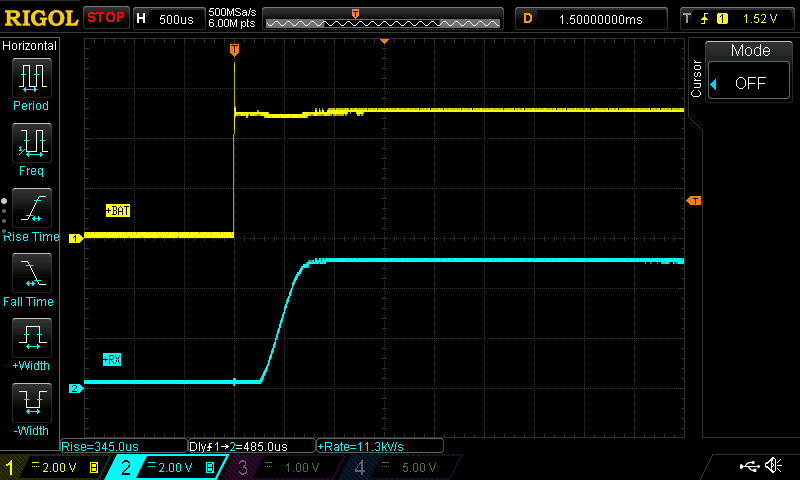Screen dimensions: 800x480
Task: Enable channel 4 5.00 V tab
Action: pos(401,467)
